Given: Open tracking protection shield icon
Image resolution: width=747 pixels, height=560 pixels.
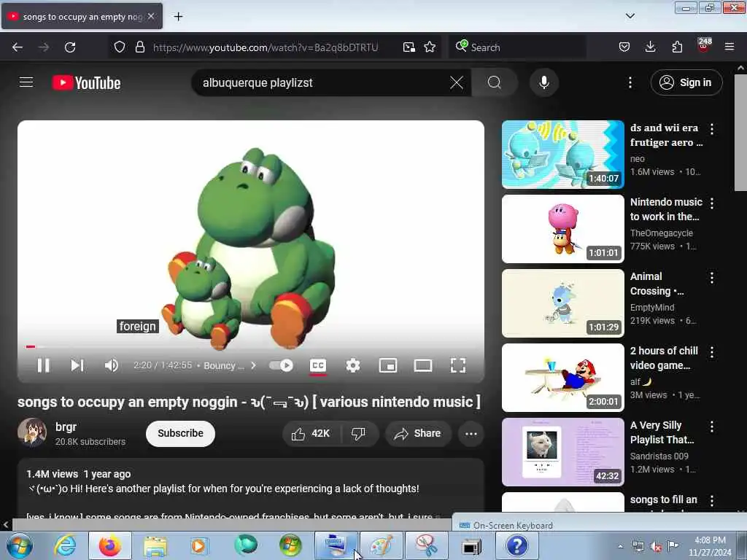Looking at the screenshot, I should pos(120,47).
